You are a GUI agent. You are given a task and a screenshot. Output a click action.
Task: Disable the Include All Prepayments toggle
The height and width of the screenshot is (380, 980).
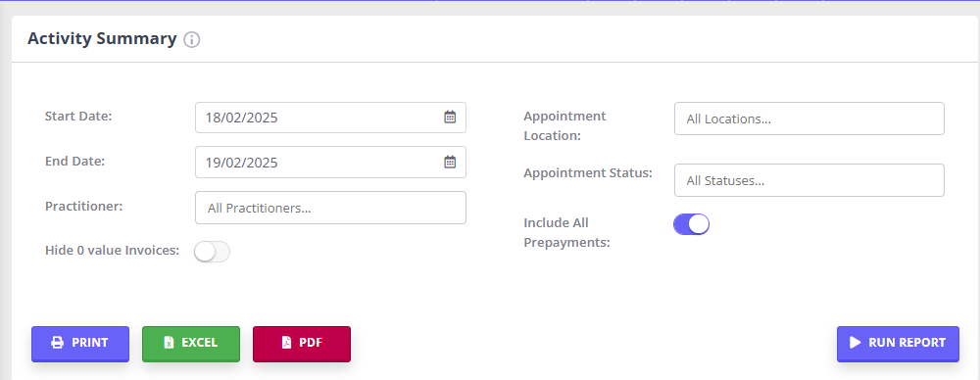click(691, 223)
